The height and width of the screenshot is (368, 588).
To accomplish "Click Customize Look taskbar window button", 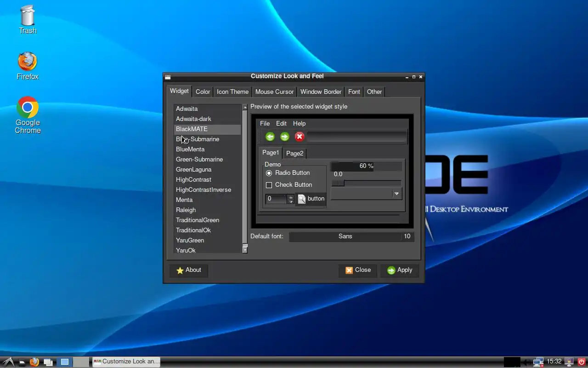I will (x=126, y=362).
